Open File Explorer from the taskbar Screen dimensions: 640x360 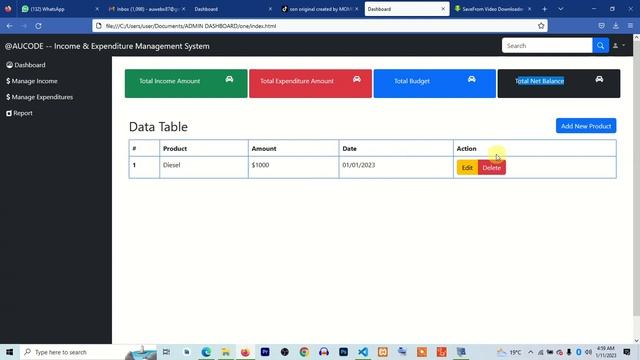226,352
